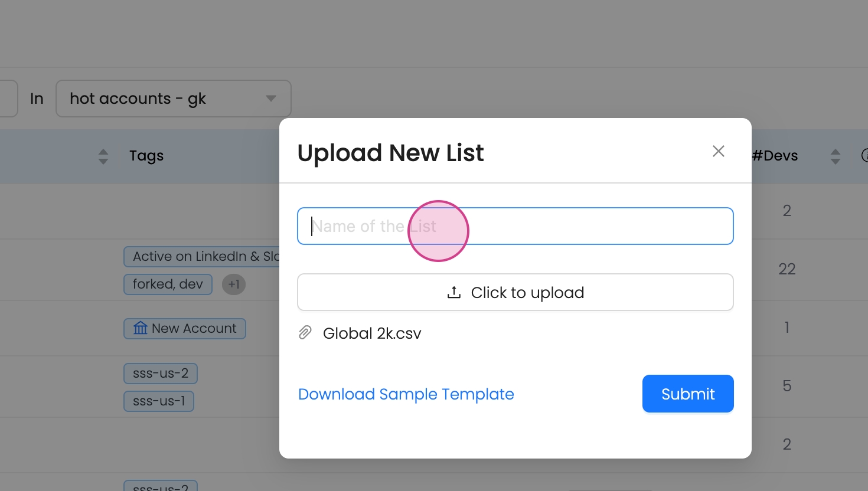Sort using arrows beside Tags column
Screen dimensions: 868x491
coord(103,156)
